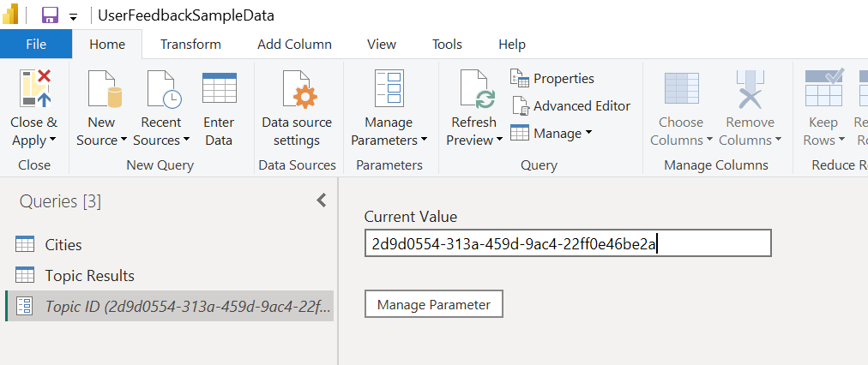Viewport: 868px width, 365px height.
Task: Open the Quick Access Toolbar customize arrow
Action: (x=73, y=16)
